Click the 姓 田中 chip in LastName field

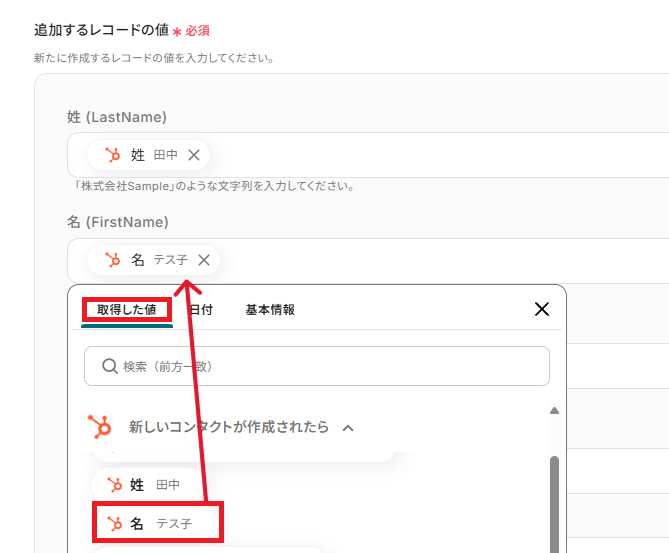coord(148,155)
